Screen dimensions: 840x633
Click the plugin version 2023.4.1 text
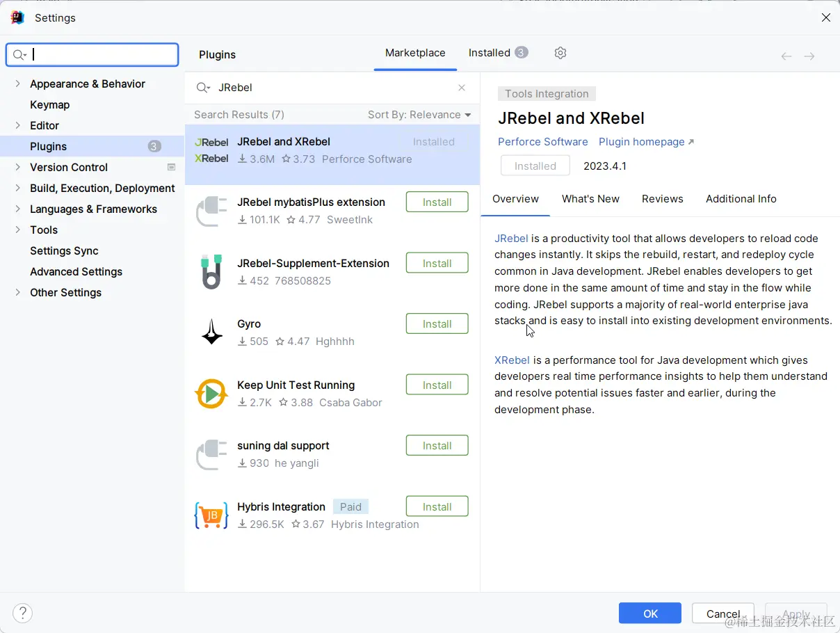click(605, 166)
